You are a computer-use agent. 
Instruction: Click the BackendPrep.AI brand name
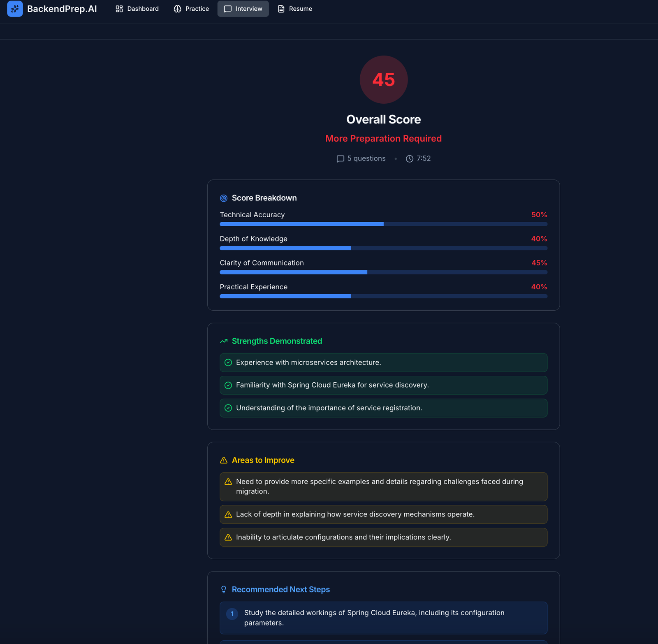62,9
